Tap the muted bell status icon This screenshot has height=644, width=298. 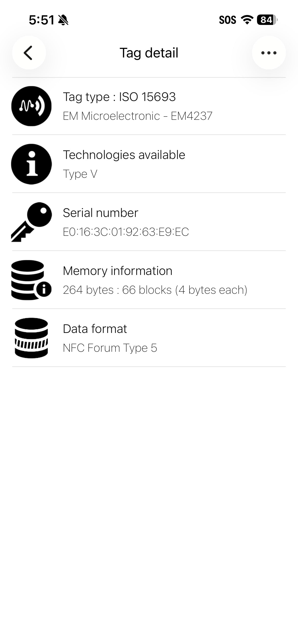tap(63, 20)
